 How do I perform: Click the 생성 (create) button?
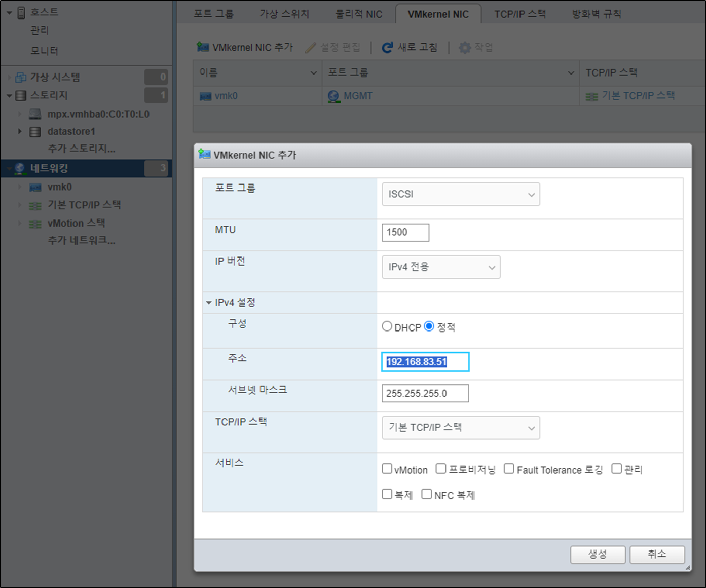pyautogui.click(x=598, y=555)
